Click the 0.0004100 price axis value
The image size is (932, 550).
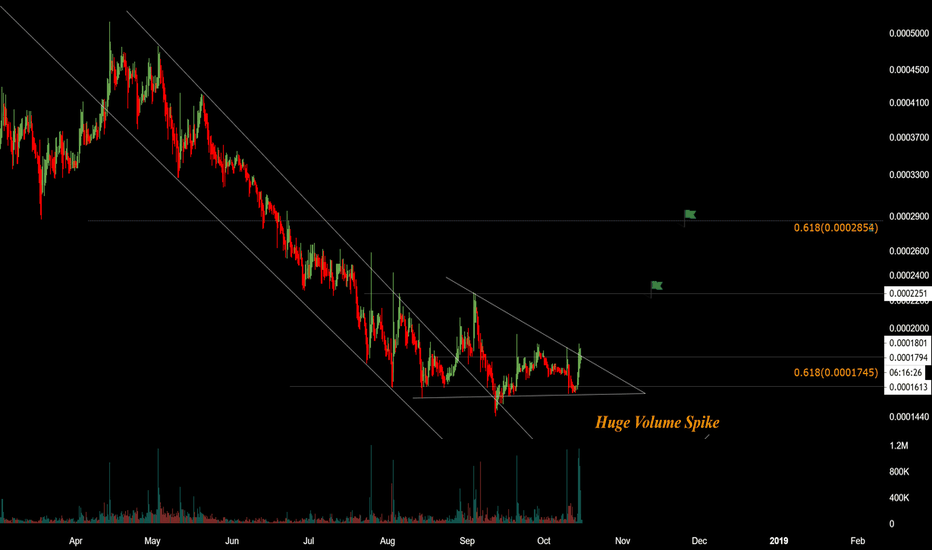[909, 103]
